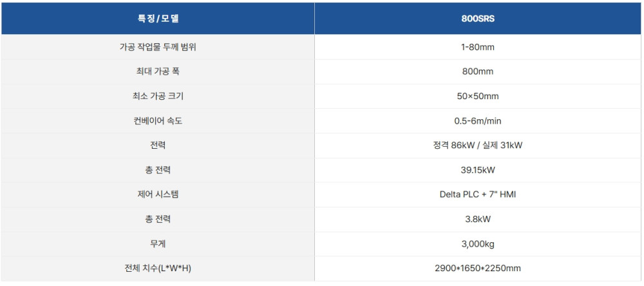Click the 800SRS column header
Screen dimensions: 644x286
point(478,19)
